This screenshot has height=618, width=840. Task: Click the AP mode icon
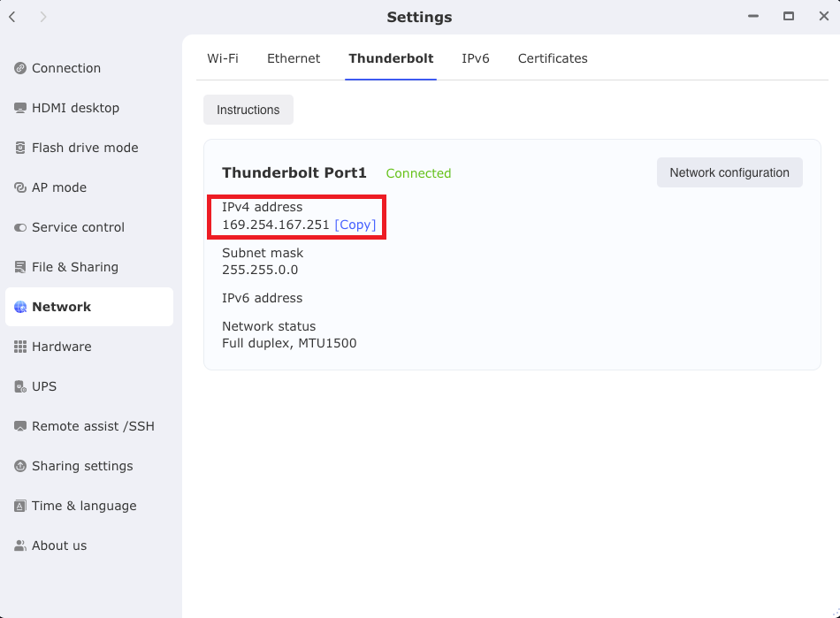[x=20, y=187]
